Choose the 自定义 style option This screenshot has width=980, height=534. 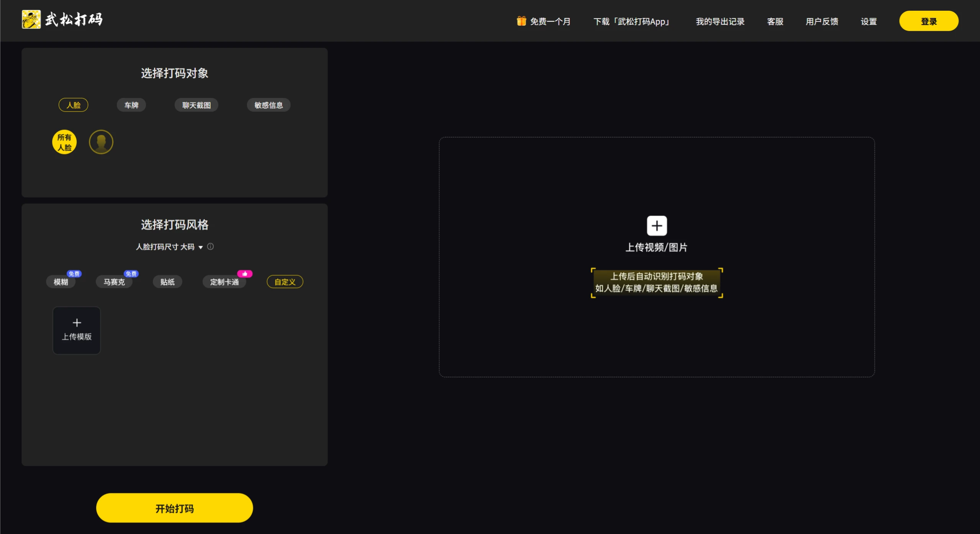[284, 282]
